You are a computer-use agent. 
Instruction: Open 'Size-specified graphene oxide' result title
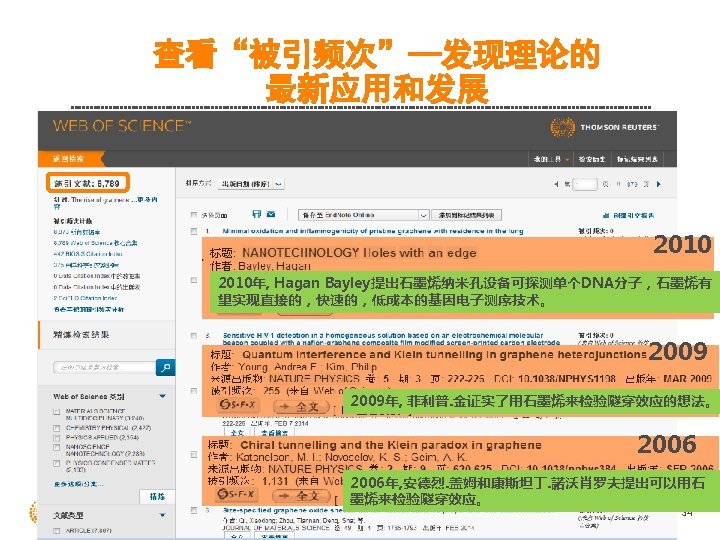(x=282, y=510)
